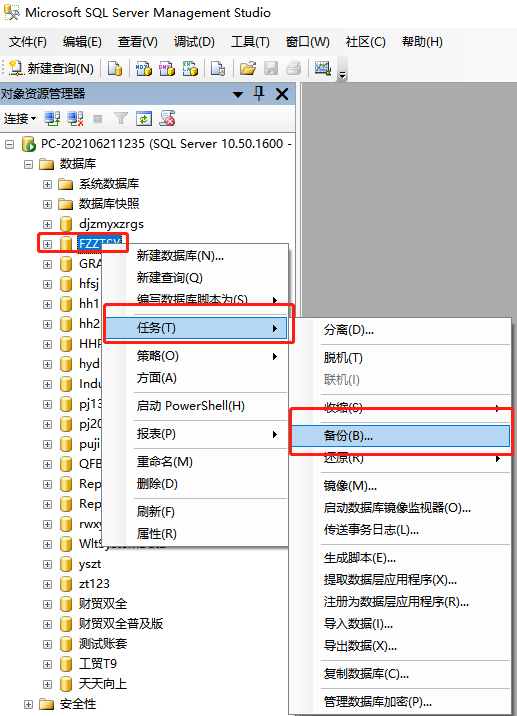Choose 分离(D)... in the submenu
The height and width of the screenshot is (716, 517).
point(348,330)
